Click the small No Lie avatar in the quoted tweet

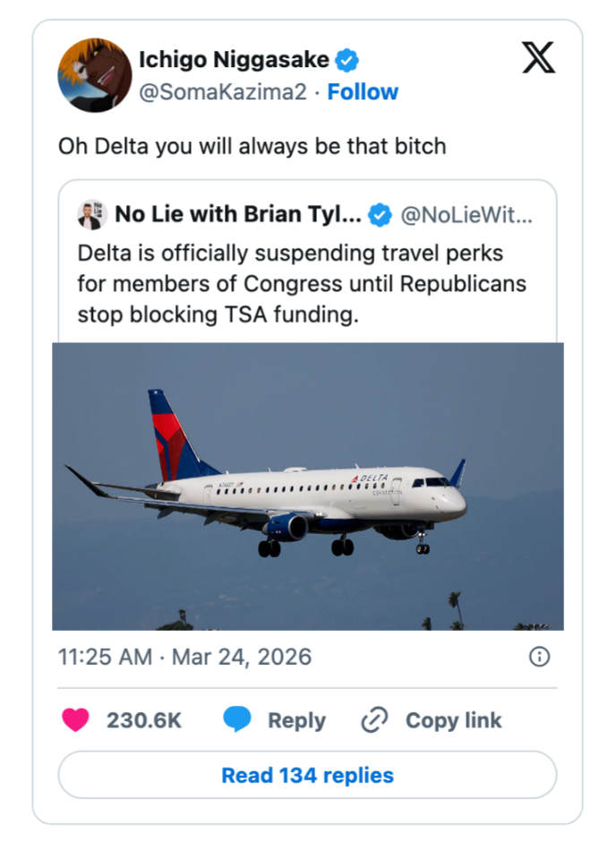[91, 215]
